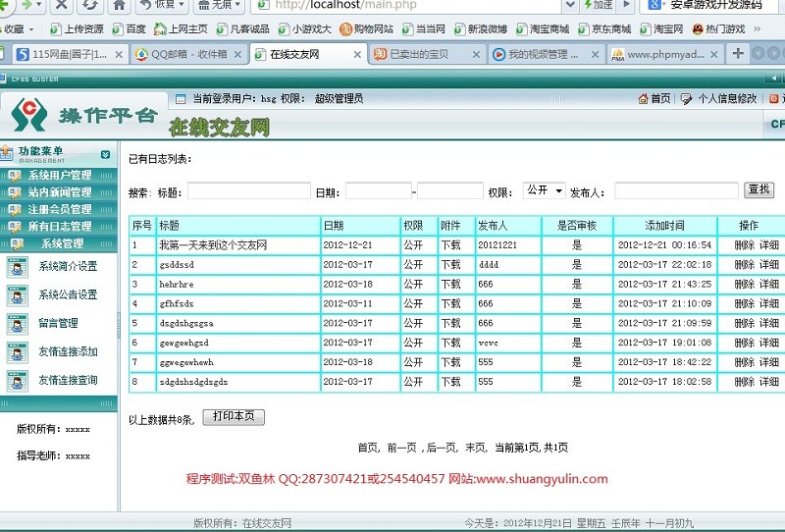The height and width of the screenshot is (532, 785).
Task: Go to 末页 pagination link
Action: [475, 448]
